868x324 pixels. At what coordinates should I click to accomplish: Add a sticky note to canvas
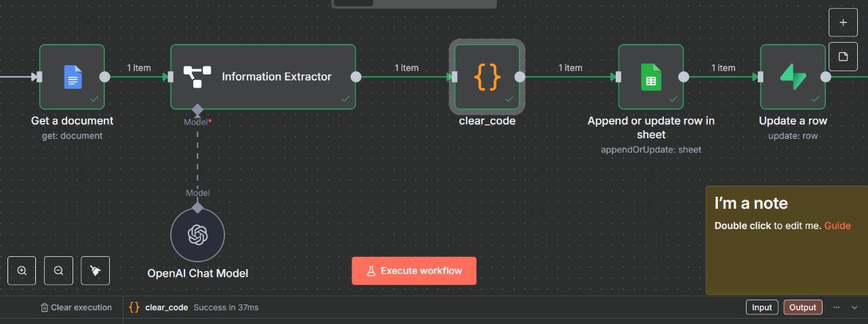[x=843, y=56]
